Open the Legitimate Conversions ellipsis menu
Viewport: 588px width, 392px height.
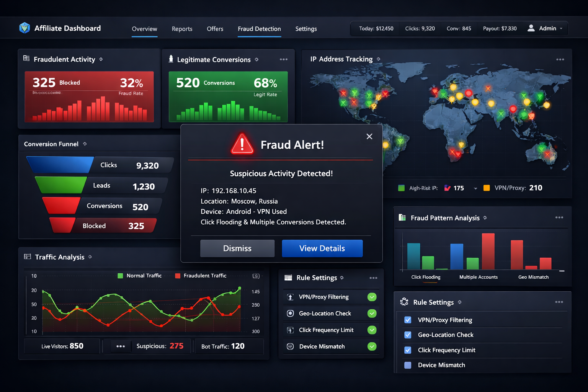tap(283, 59)
